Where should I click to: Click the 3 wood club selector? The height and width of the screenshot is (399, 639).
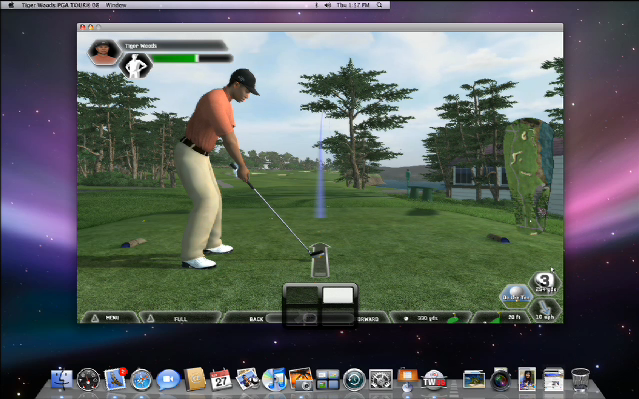tap(545, 282)
